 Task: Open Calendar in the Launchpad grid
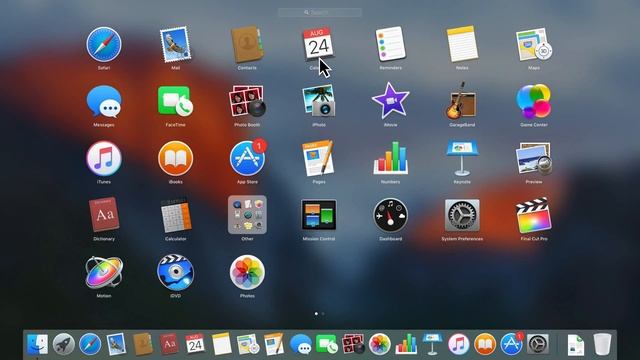coord(318,44)
